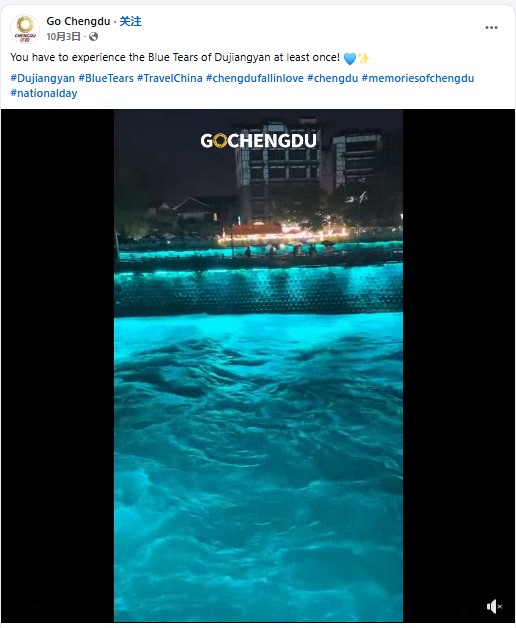Click the GOCHENGDU watermark on video

click(x=258, y=141)
